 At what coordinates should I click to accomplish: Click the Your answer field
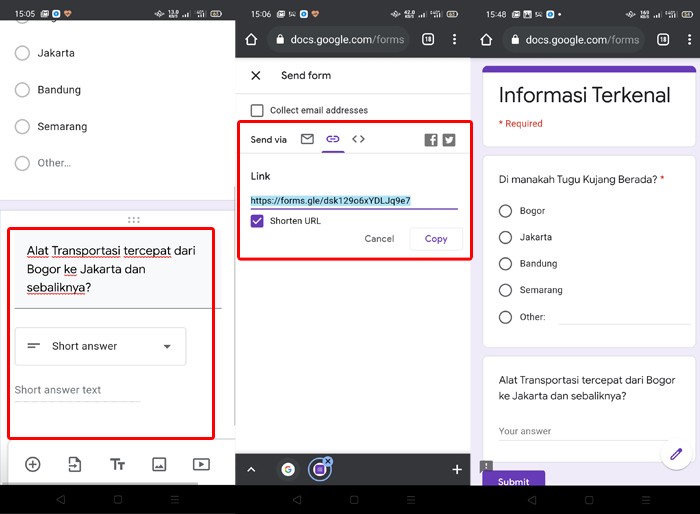click(x=583, y=431)
